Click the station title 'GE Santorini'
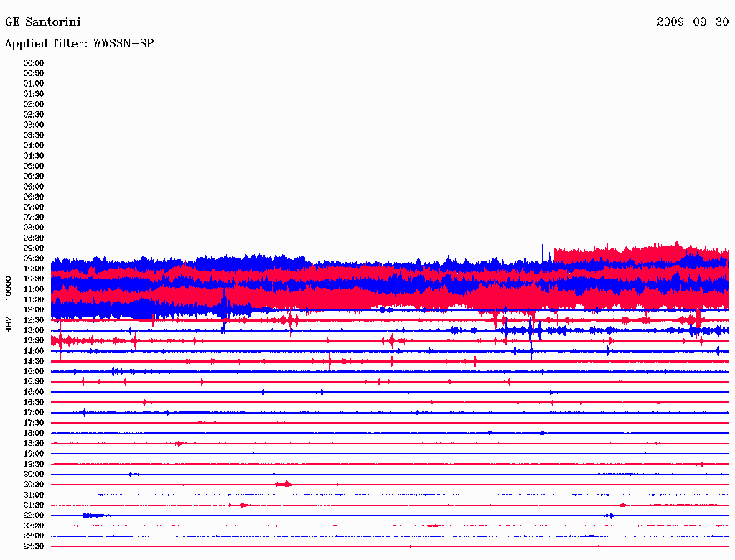Image resolution: width=735 pixels, height=560 pixels. tap(42, 22)
